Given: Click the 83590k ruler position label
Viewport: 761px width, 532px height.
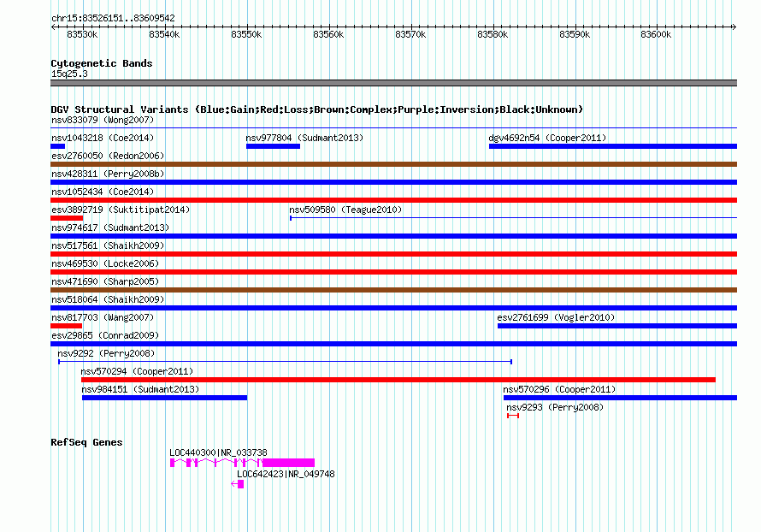Looking at the screenshot, I should tap(575, 34).
